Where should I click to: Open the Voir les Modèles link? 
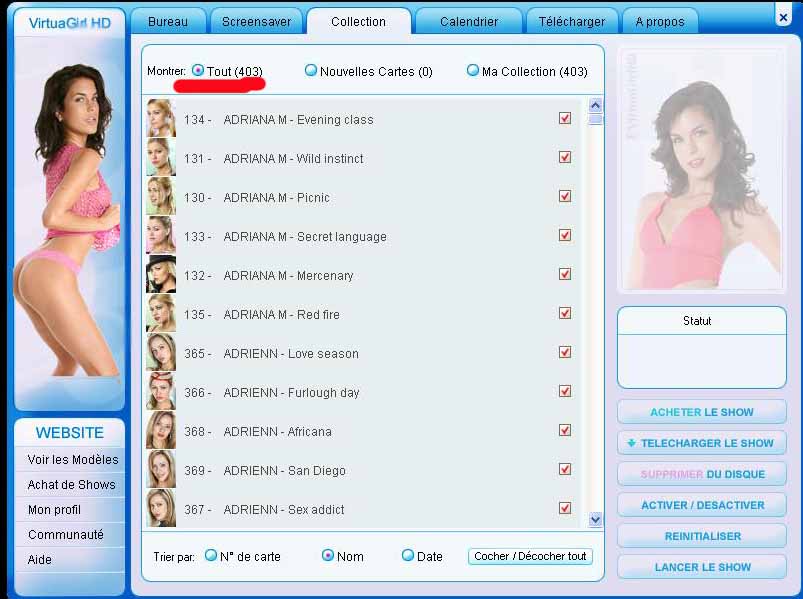pos(72,460)
